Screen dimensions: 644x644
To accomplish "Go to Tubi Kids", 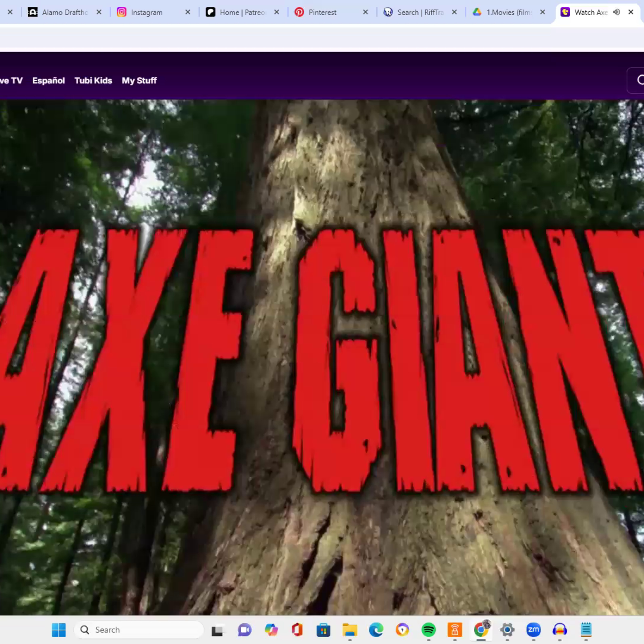I will pos(93,81).
